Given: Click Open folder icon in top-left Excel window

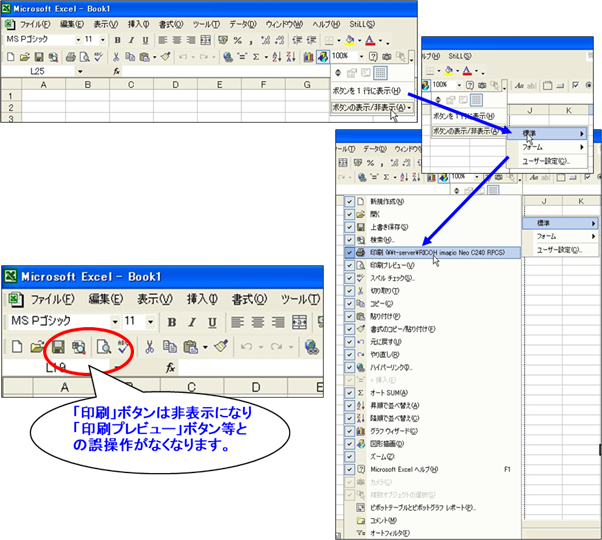Looking at the screenshot, I should (x=25, y=57).
